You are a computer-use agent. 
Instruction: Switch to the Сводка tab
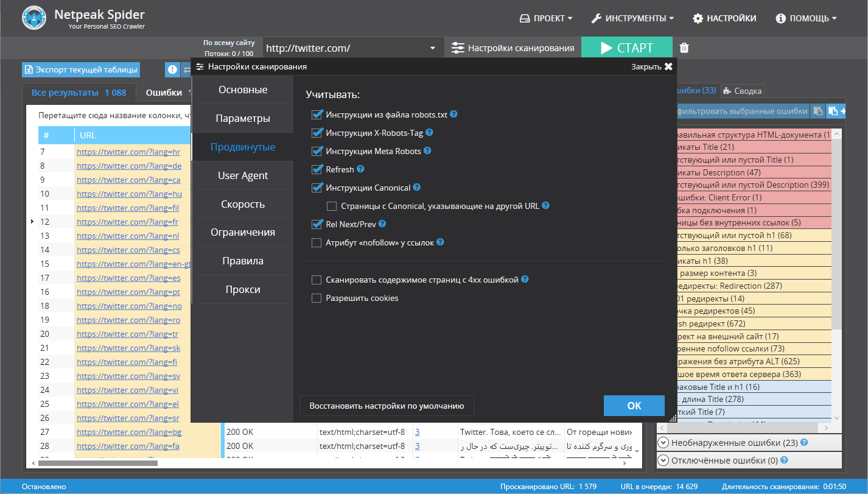(x=742, y=91)
